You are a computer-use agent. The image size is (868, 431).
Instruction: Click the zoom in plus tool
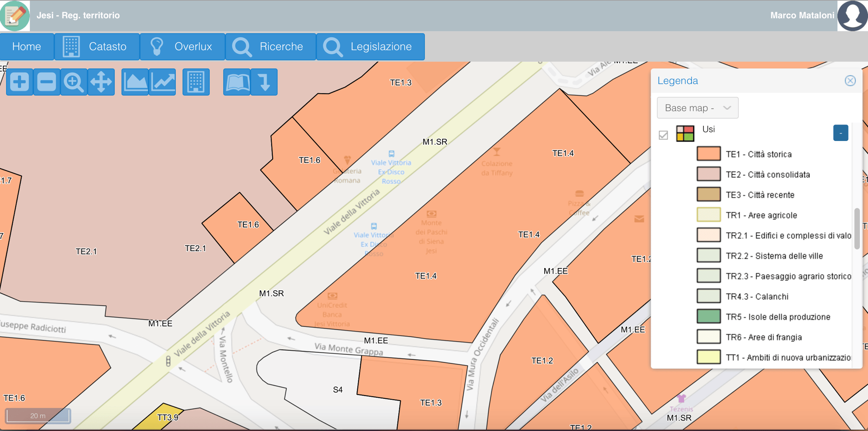point(19,82)
